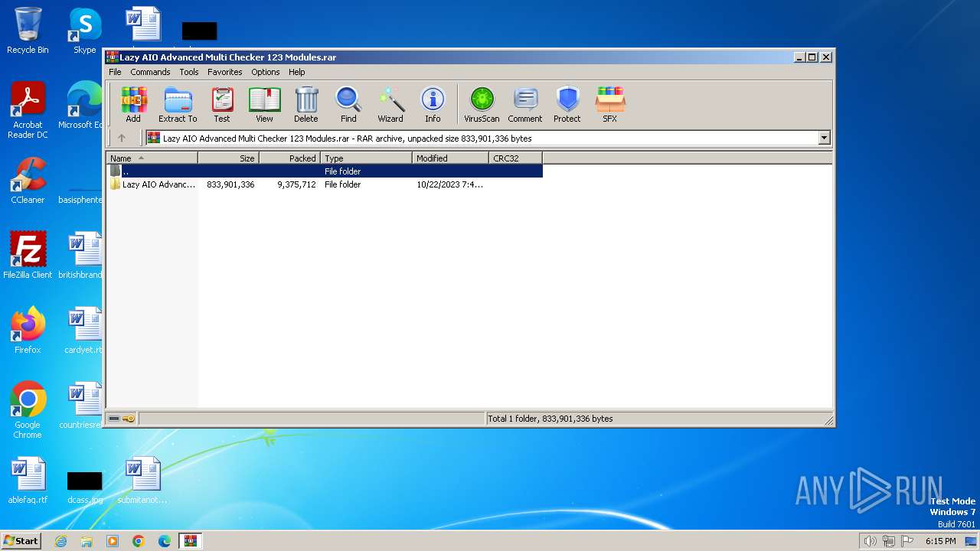980x551 pixels.
Task: Sort by Name column header
Action: (152, 158)
